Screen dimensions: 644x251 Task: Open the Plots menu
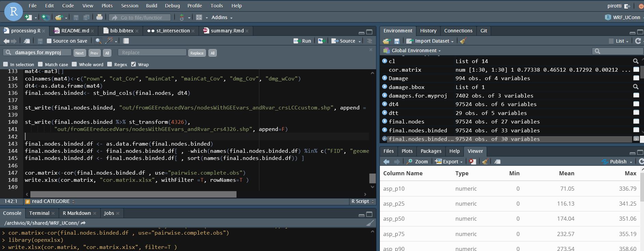(107, 6)
